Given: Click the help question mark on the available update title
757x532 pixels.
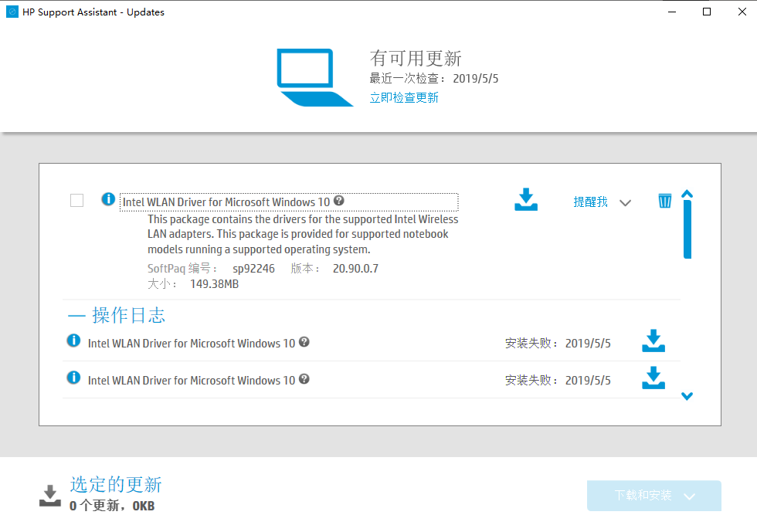Looking at the screenshot, I should pyautogui.click(x=339, y=201).
